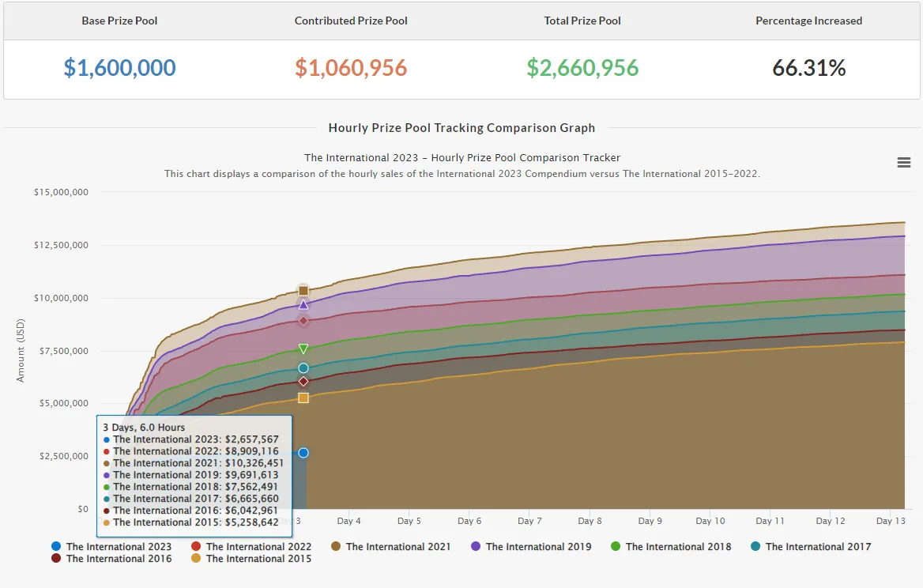Screen dimensions: 923x588
Task: Click the dark red diamond marker for TI 2016
Action: [x=303, y=382]
